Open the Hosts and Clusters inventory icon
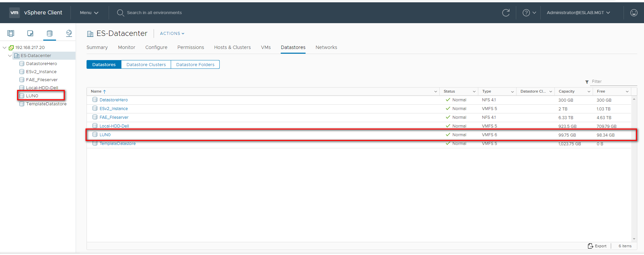The height and width of the screenshot is (255, 644). (x=11, y=33)
